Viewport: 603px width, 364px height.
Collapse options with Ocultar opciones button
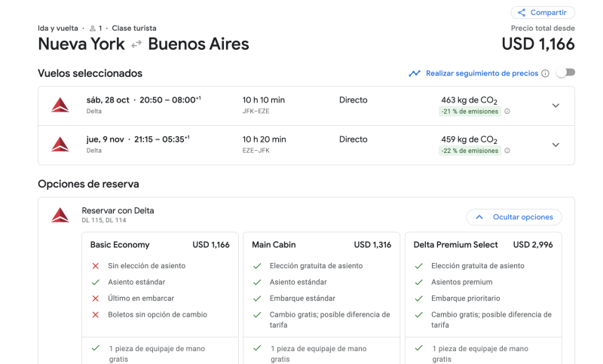[x=514, y=217]
